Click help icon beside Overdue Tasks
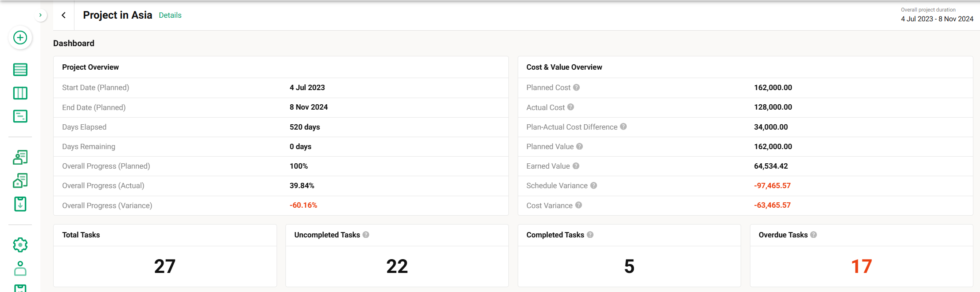 813,235
